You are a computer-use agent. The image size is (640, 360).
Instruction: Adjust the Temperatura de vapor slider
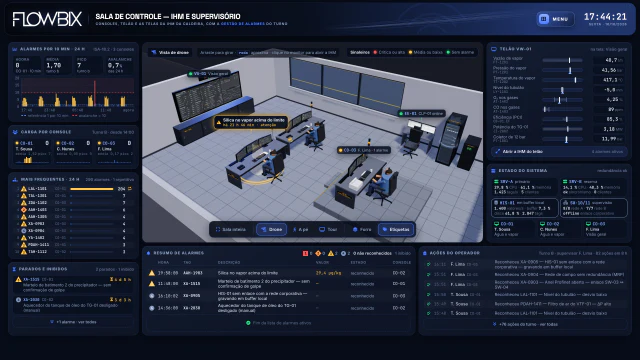(x=562, y=80)
